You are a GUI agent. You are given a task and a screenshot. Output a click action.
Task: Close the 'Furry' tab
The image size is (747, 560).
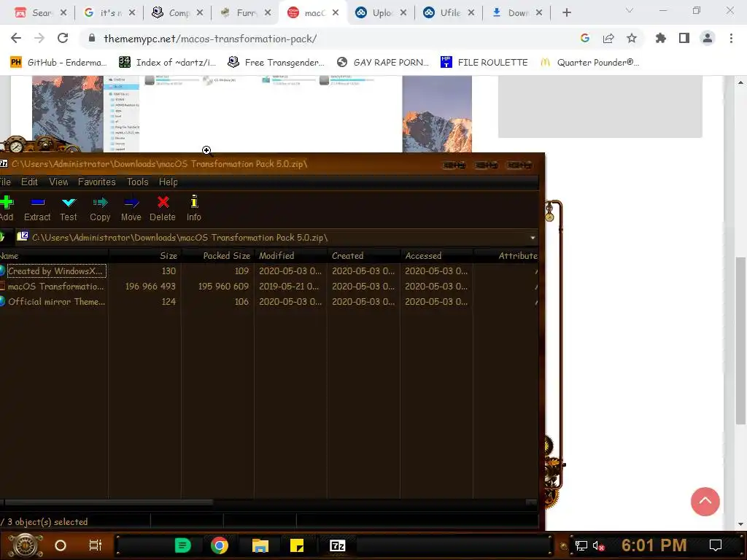click(x=268, y=13)
